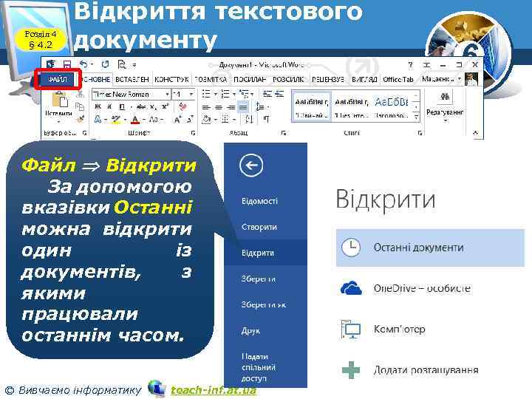Open the Вставити paste options arrow
Viewport: 532px width, 399px height.
(x=58, y=121)
